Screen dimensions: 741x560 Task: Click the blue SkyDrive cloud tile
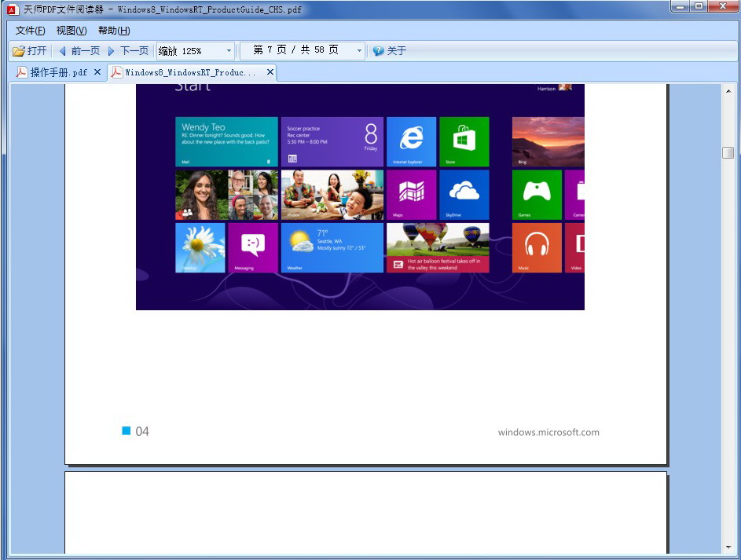[464, 195]
